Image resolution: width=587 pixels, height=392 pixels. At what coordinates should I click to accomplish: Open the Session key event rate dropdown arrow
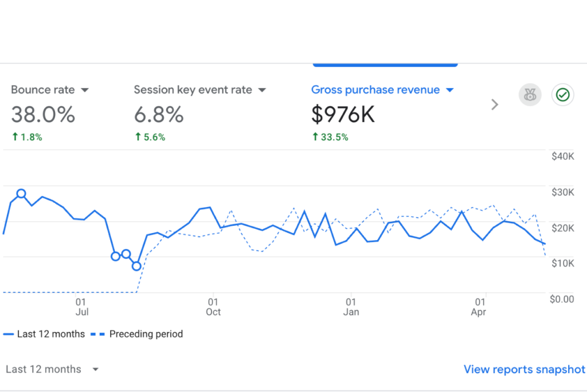tap(262, 90)
